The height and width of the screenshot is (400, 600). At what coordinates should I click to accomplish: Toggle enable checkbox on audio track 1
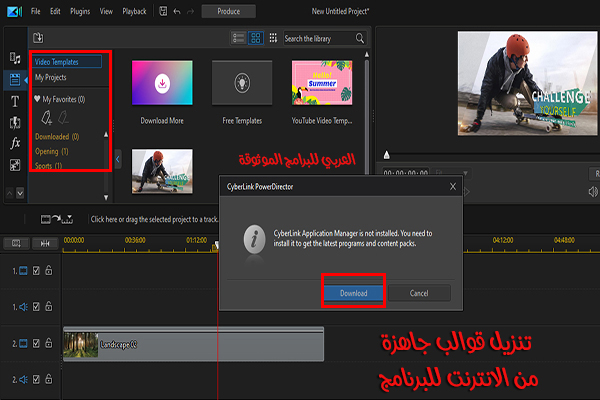click(x=36, y=307)
